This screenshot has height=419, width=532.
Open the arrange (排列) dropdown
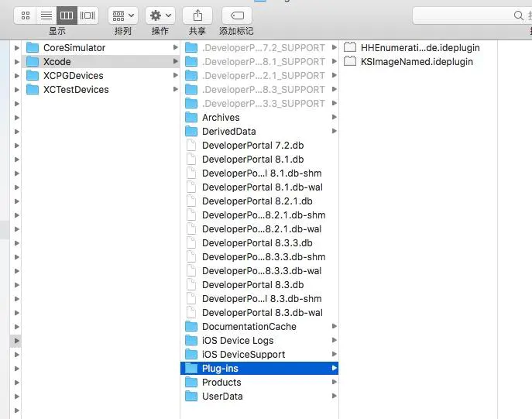[123, 15]
